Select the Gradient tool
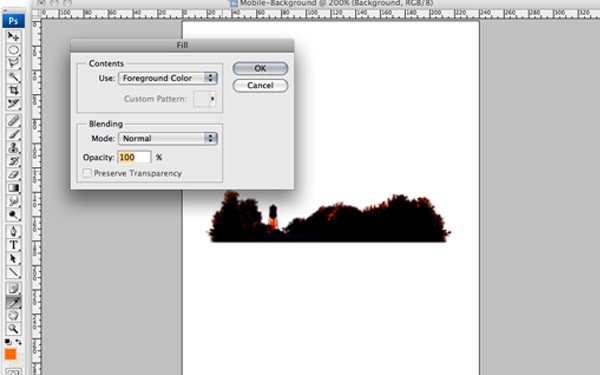 13,188
